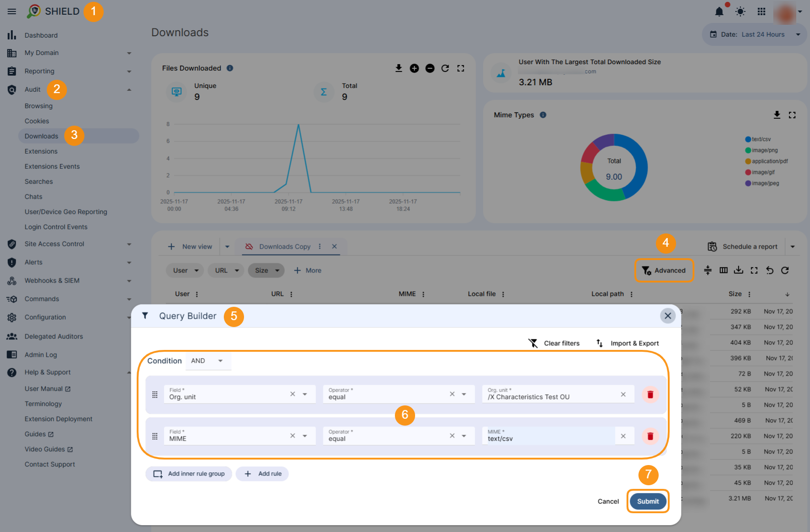Undo the last table change
This screenshot has height=532, width=810.
(x=770, y=271)
